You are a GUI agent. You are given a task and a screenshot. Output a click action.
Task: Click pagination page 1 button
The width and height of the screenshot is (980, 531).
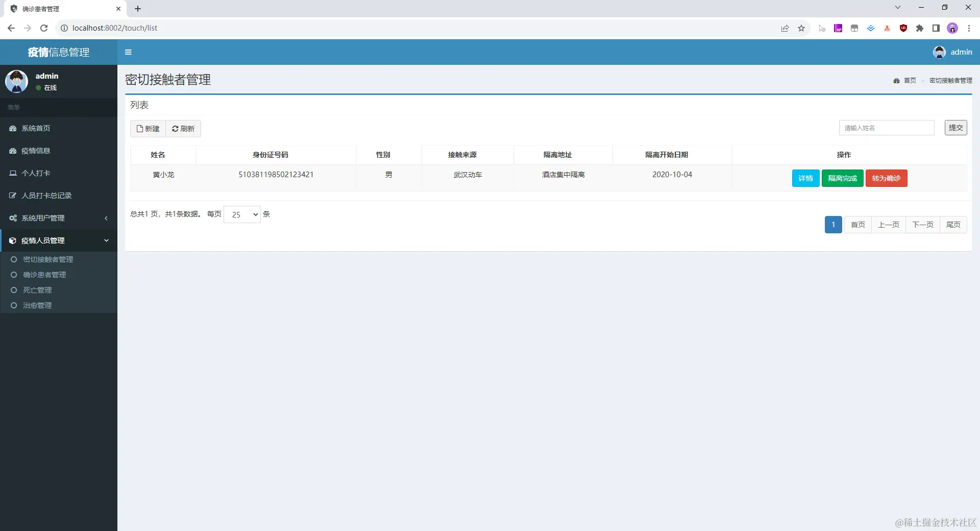833,225
